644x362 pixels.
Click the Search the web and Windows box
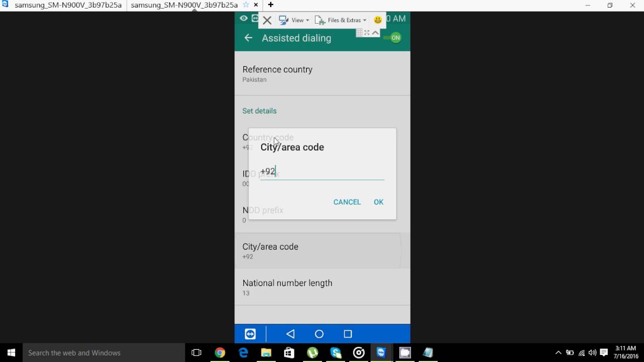tap(104, 352)
